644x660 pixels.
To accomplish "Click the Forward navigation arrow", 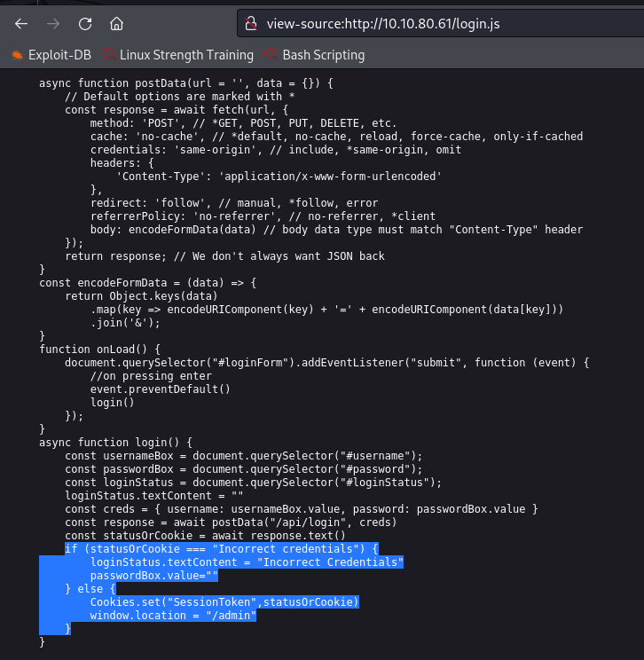I will [53, 24].
